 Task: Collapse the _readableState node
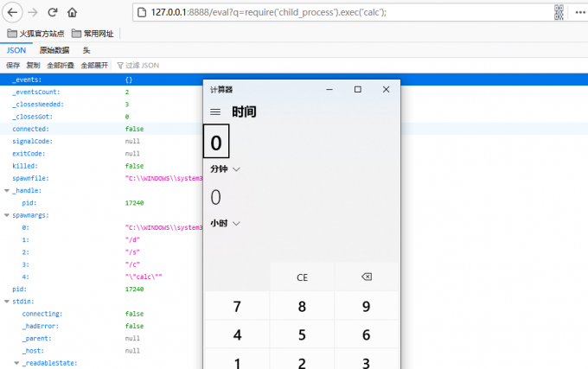pyautogui.click(x=16, y=363)
